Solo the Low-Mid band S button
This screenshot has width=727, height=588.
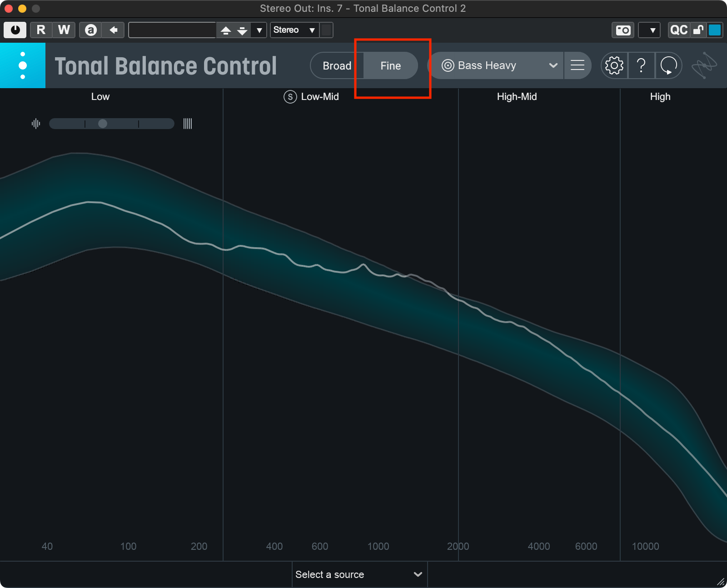pyautogui.click(x=290, y=97)
